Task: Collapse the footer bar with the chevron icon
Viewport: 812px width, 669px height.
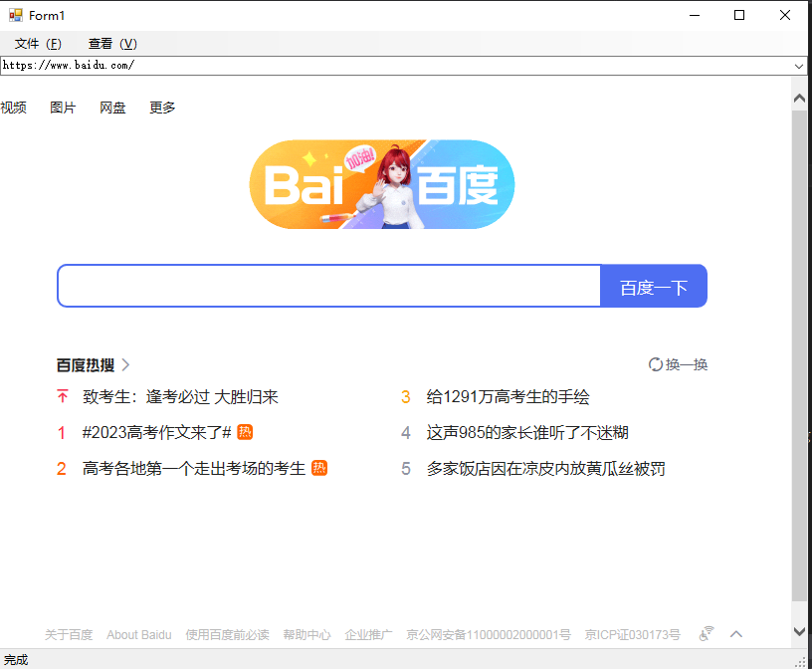Action: pyautogui.click(x=736, y=633)
